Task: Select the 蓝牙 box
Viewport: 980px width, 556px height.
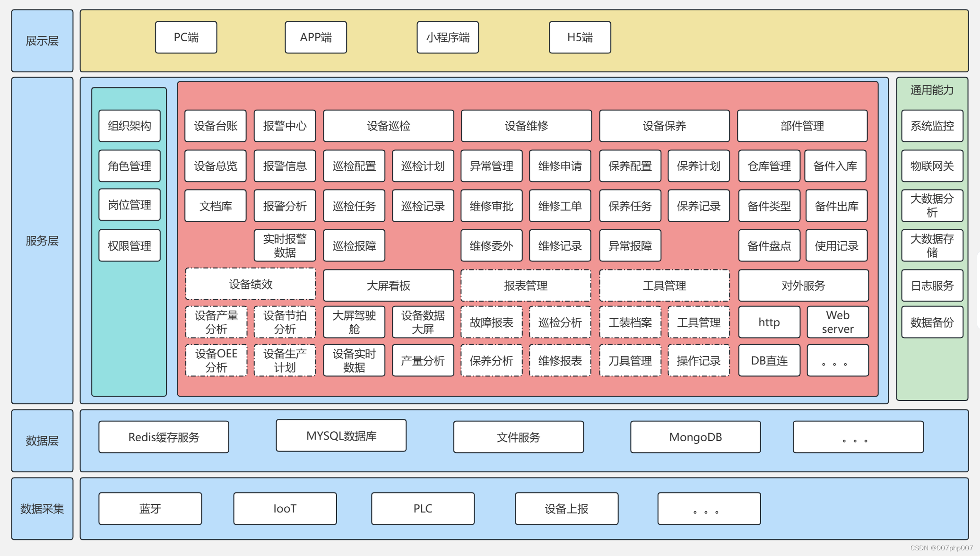Action: point(150,509)
